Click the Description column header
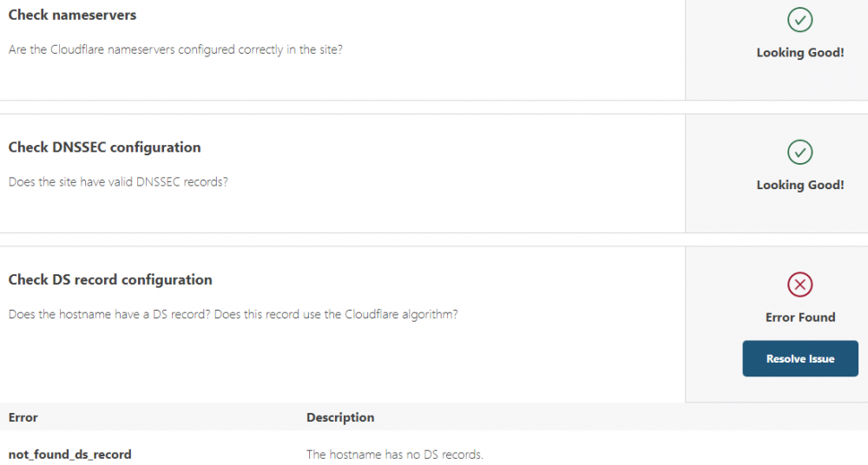 pos(340,417)
